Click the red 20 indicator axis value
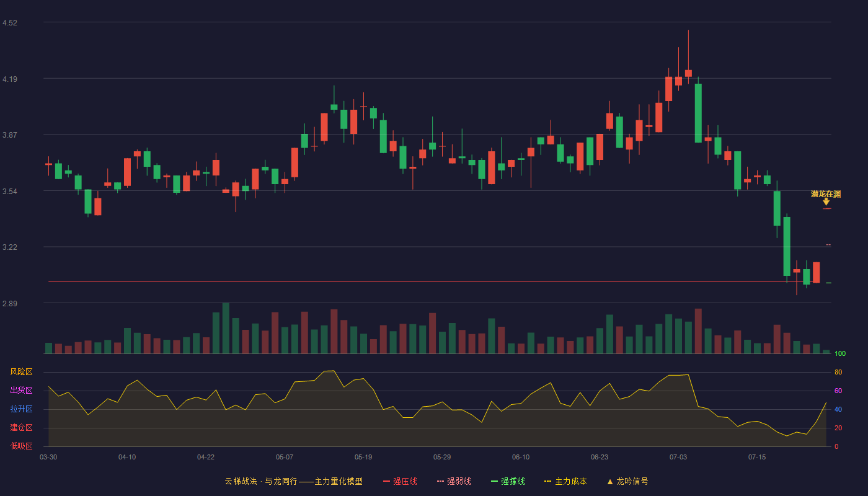 [838, 428]
